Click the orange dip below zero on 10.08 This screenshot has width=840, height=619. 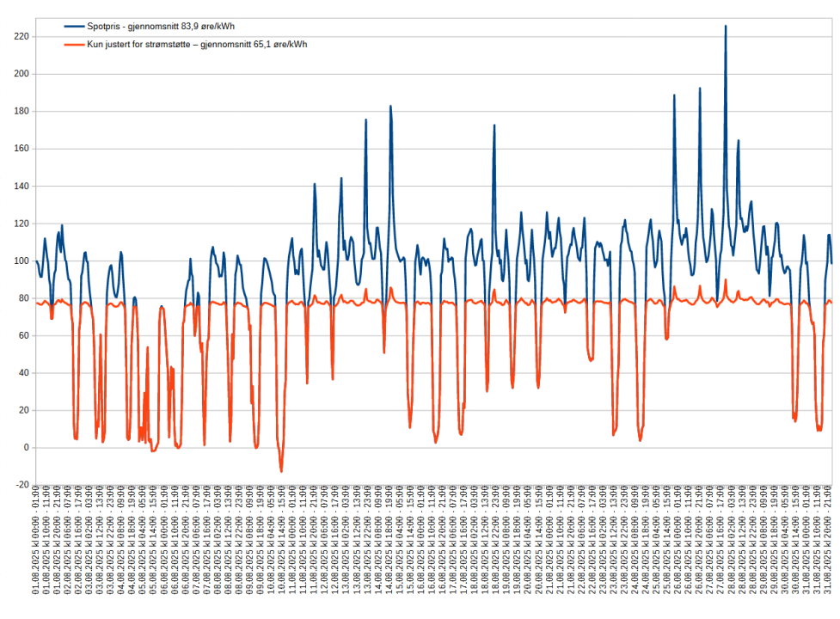point(281,470)
